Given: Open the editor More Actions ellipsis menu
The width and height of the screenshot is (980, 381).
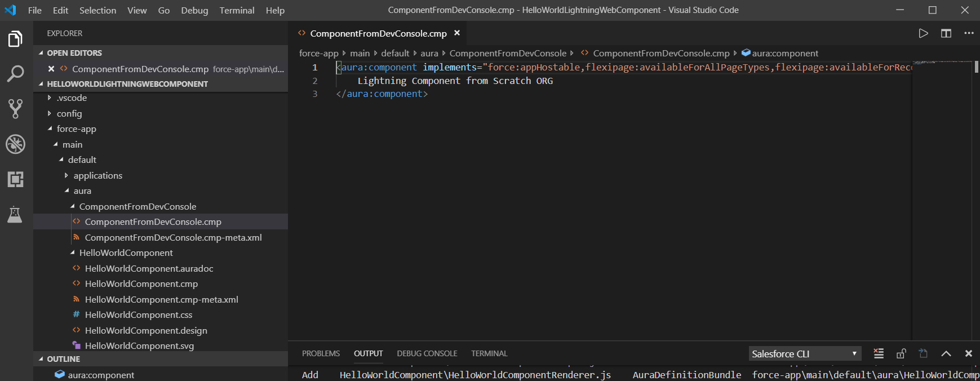Looking at the screenshot, I should pyautogui.click(x=969, y=33).
